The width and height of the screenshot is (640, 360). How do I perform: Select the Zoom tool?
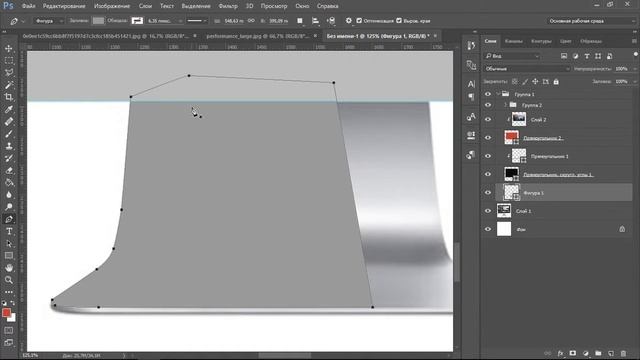(x=9, y=280)
